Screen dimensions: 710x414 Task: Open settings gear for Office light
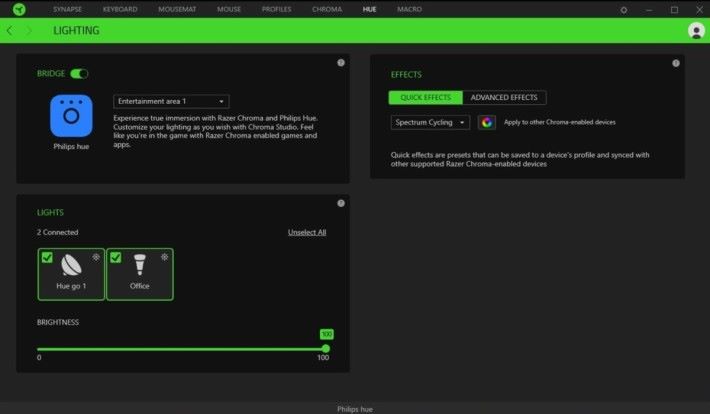(x=164, y=257)
